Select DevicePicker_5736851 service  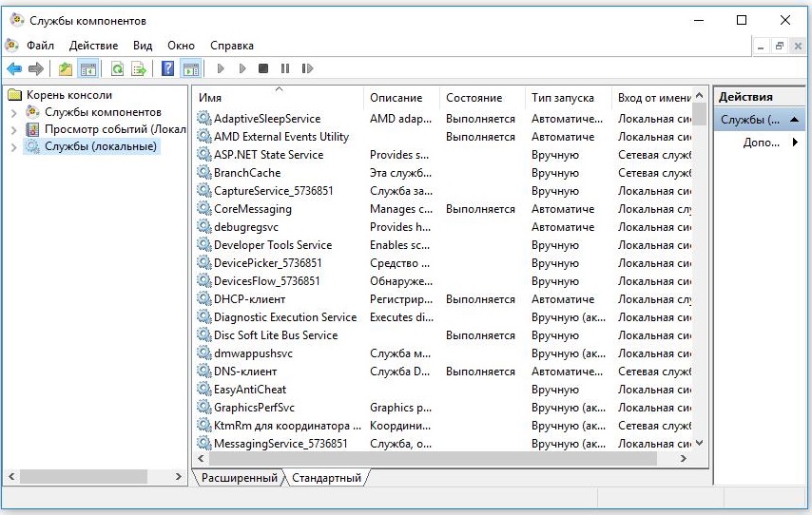(268, 263)
